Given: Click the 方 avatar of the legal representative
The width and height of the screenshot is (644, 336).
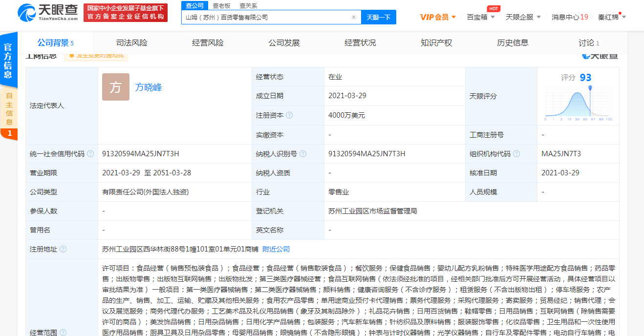Looking at the screenshot, I should (116, 87).
